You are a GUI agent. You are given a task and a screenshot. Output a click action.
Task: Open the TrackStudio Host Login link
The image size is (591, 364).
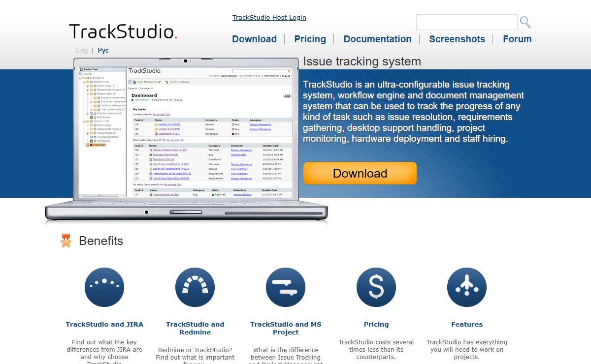[x=269, y=17]
